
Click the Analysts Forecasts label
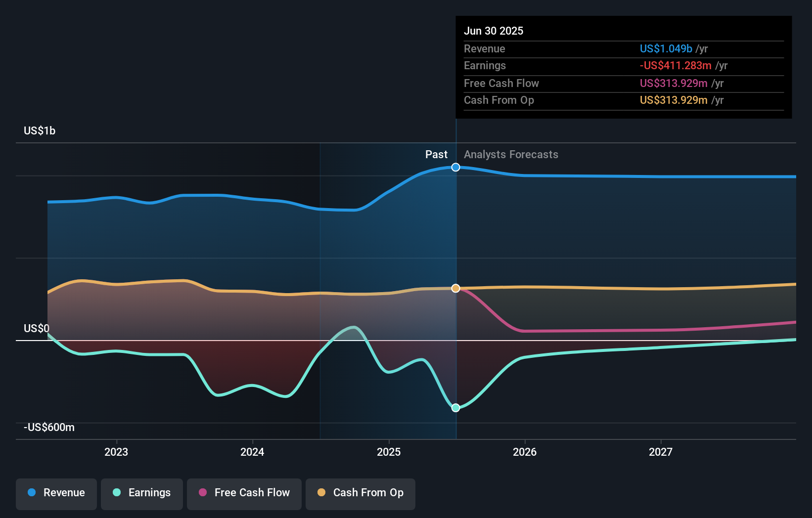click(511, 154)
